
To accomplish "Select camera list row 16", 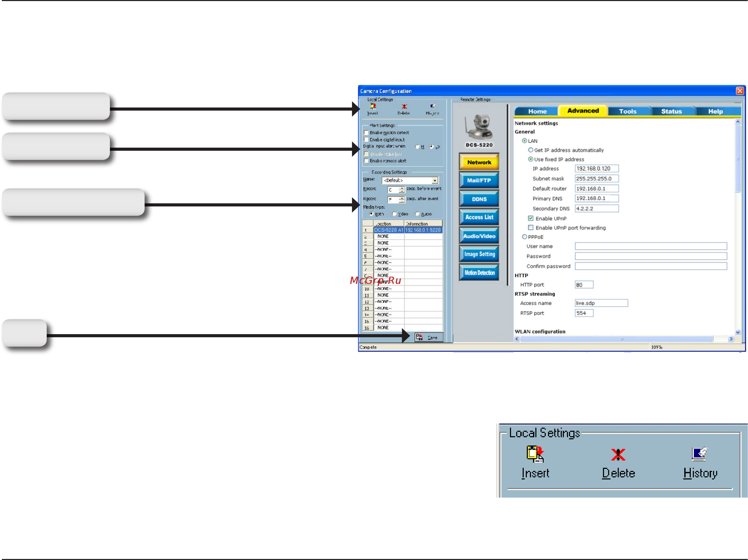I will point(402,328).
